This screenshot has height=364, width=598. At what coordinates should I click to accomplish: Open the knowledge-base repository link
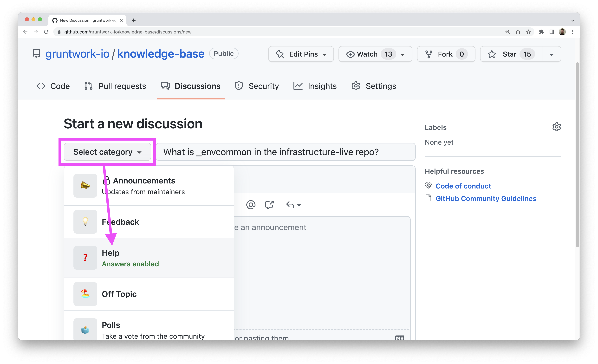161,54
